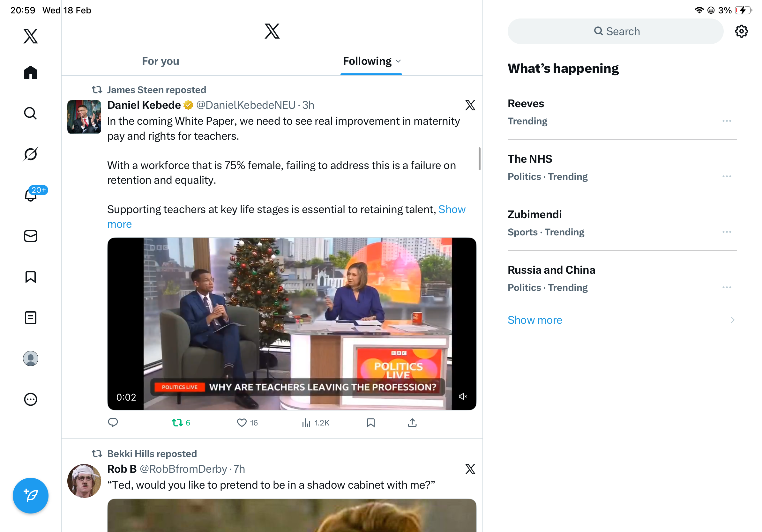Undo repost on Daniel Kebede's post
The height and width of the screenshot is (532, 762).
[x=177, y=423]
